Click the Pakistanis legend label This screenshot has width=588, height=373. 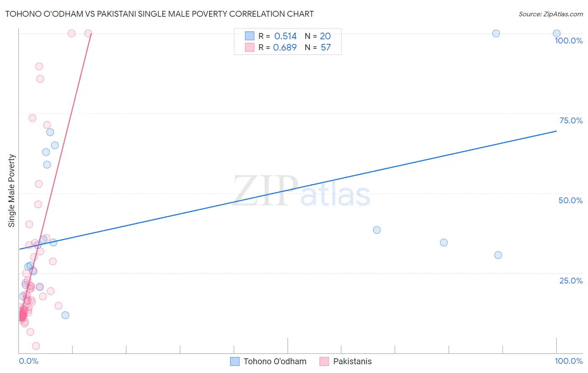click(x=352, y=361)
